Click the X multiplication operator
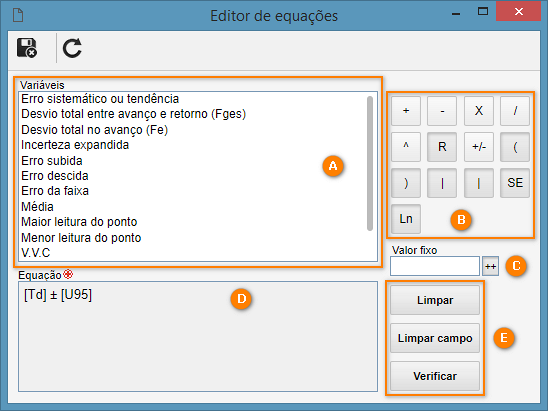This screenshot has height=411, width=548. (479, 111)
